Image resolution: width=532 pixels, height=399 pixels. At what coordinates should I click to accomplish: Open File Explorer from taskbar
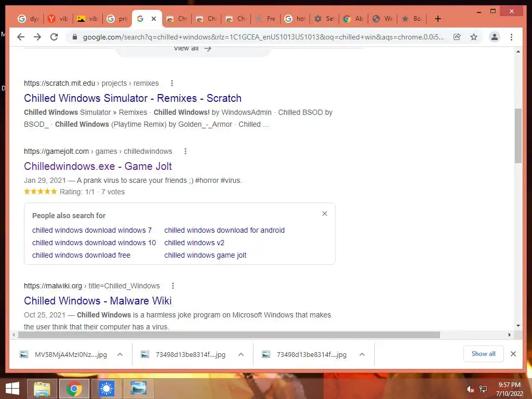(42, 389)
